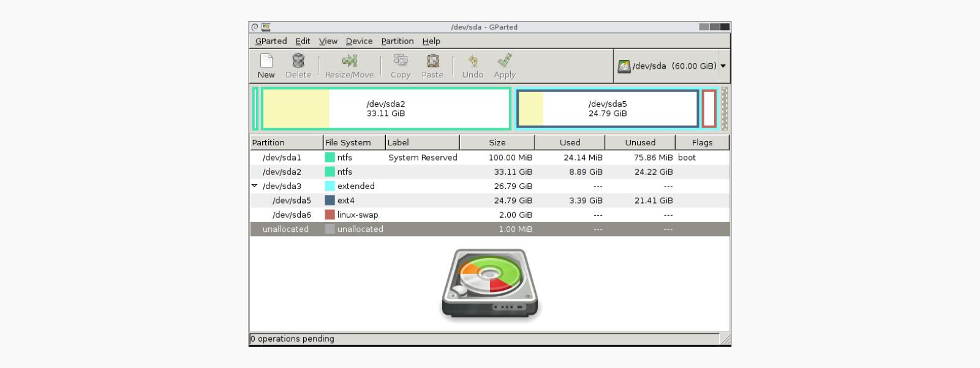
Task: Sort by the Used column header
Action: pyautogui.click(x=570, y=142)
